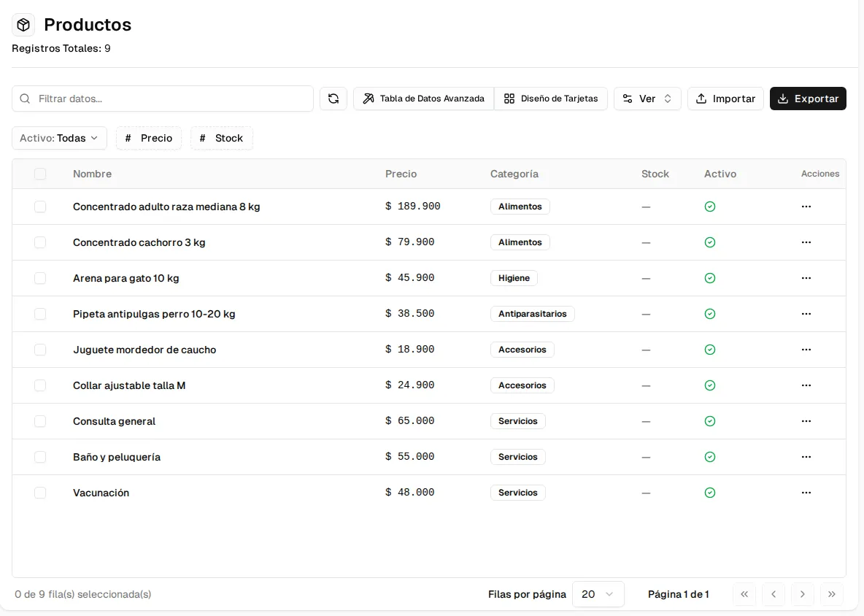Image resolution: width=864 pixels, height=616 pixels.
Task: Open actions menu for Arena para gato 10 kg
Action: click(806, 278)
